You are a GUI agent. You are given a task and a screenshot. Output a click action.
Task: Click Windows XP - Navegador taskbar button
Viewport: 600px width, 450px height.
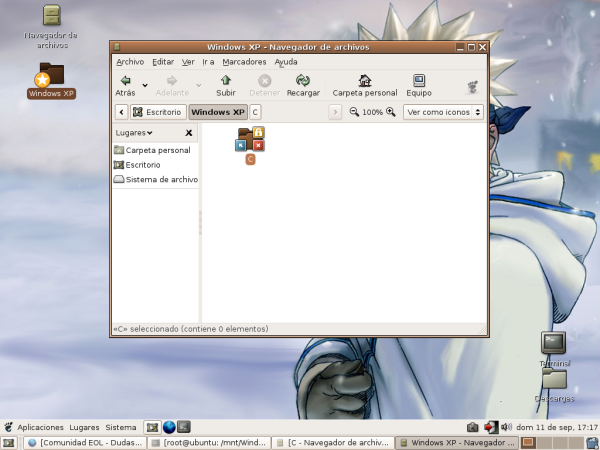tap(457, 443)
